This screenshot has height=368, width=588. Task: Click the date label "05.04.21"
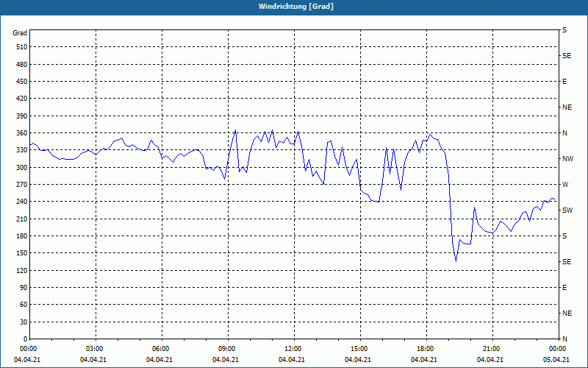pyautogui.click(x=556, y=360)
